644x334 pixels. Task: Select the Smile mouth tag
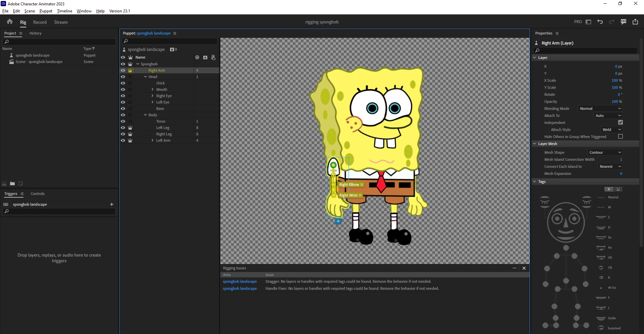606,318
